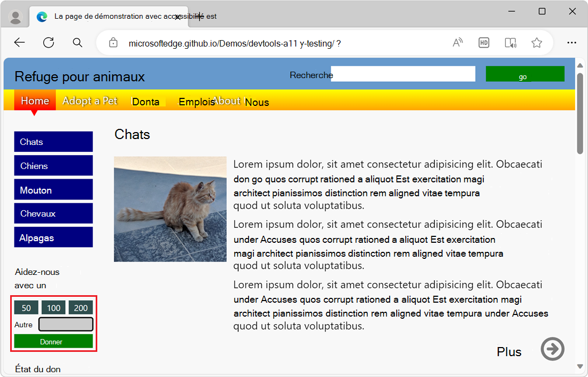Click the Autre donation amount field
Screen dimensions: 588x377
(x=65, y=324)
